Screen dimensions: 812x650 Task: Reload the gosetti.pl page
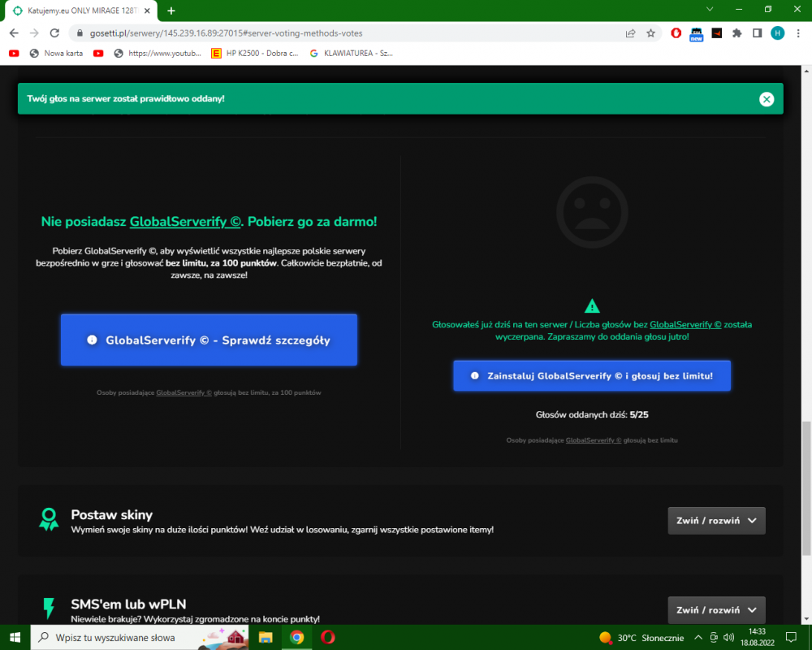(54, 33)
